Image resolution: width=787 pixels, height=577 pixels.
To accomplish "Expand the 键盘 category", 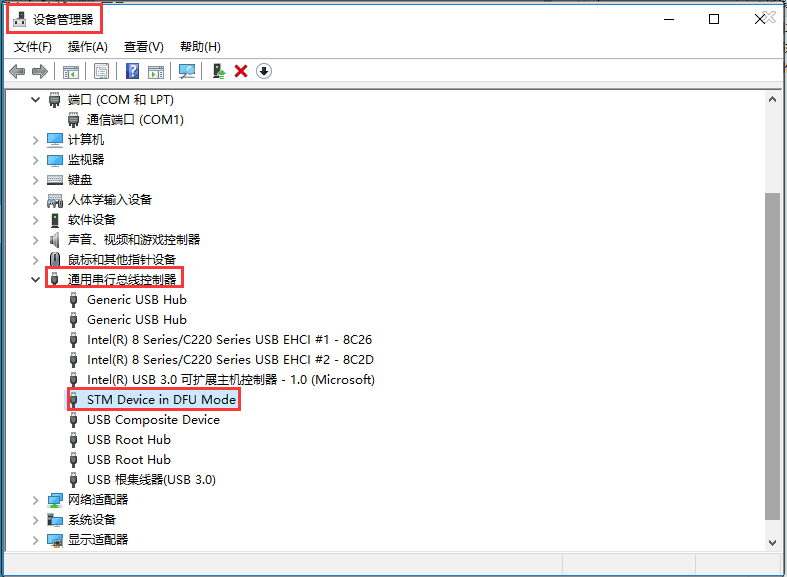I will (x=37, y=180).
